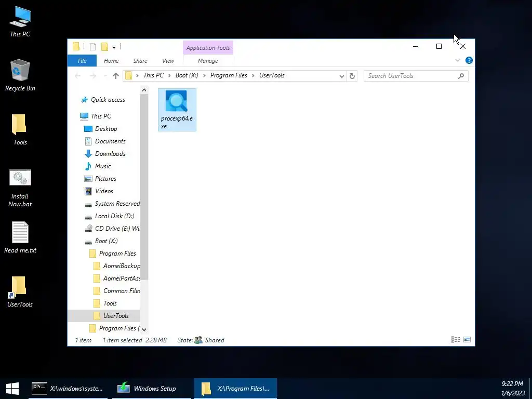Click Boot (X:) in the address path
532x399 pixels.
[187, 75]
